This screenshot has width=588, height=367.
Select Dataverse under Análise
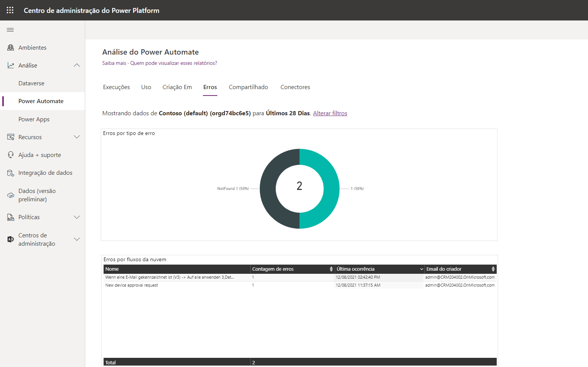(x=42, y=83)
